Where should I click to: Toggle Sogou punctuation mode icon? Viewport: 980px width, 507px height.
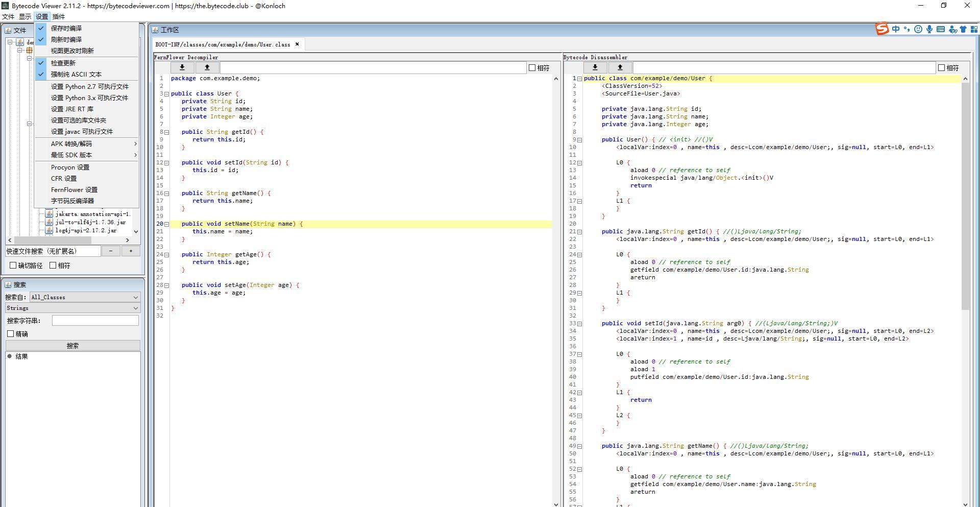(907, 29)
